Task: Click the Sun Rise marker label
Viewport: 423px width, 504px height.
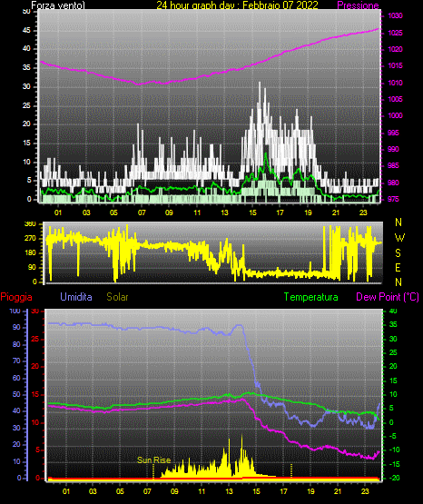Action: coord(153,460)
